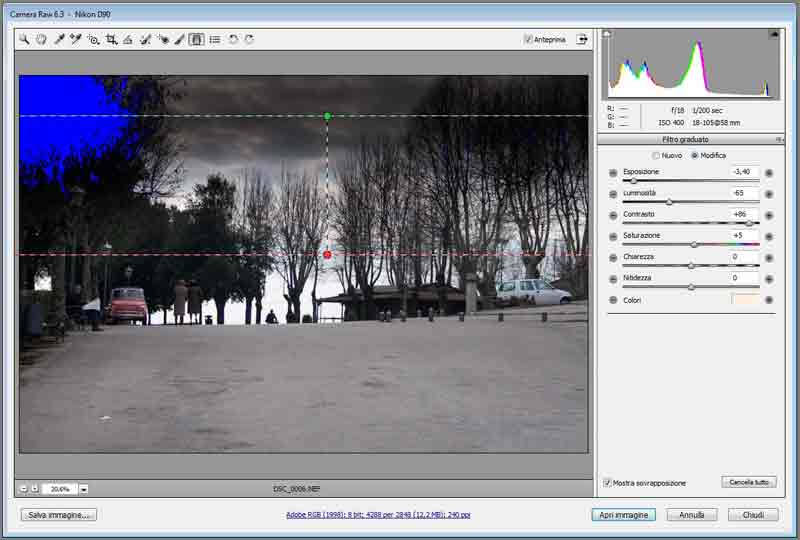Rotate image clockwise
Viewport: 800px width, 540px height.
pos(249,40)
